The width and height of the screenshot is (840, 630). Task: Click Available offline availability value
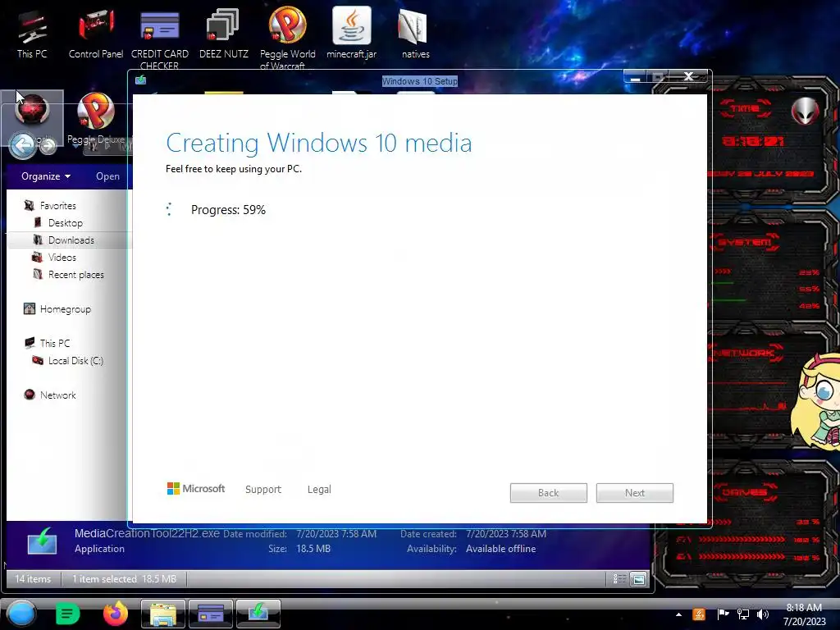pyautogui.click(x=501, y=549)
